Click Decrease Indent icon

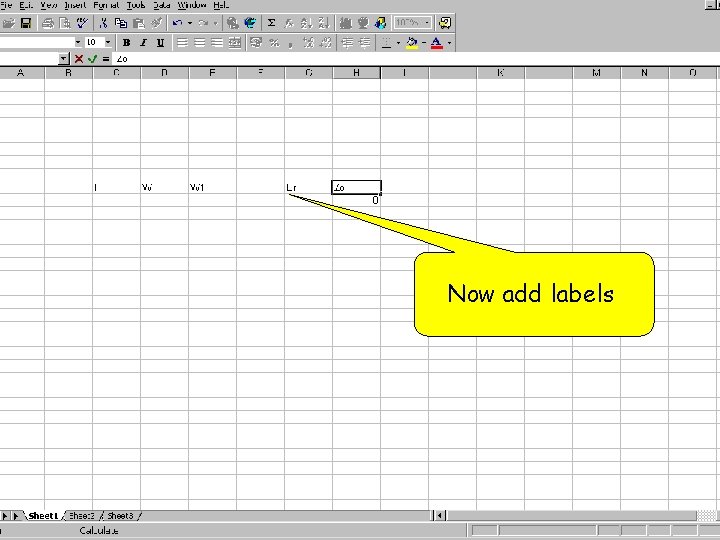[348, 43]
